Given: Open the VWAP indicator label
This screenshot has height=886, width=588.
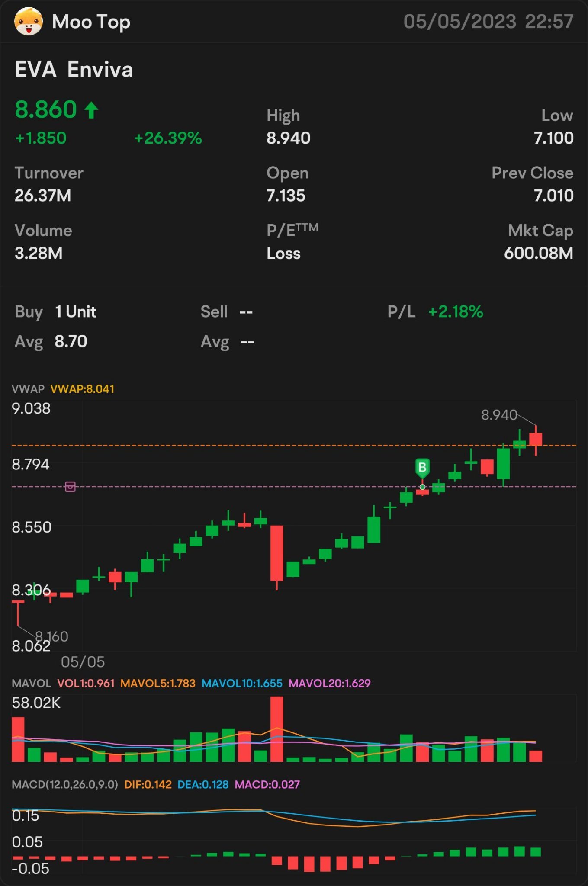Looking at the screenshot, I should click(28, 388).
